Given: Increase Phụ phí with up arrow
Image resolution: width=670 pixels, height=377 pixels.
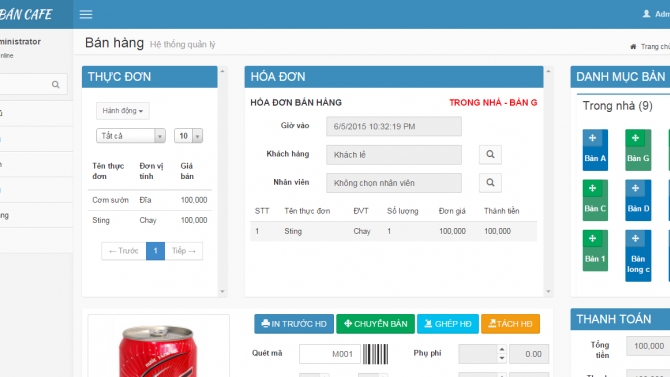Looking at the screenshot, I should (x=502, y=350).
